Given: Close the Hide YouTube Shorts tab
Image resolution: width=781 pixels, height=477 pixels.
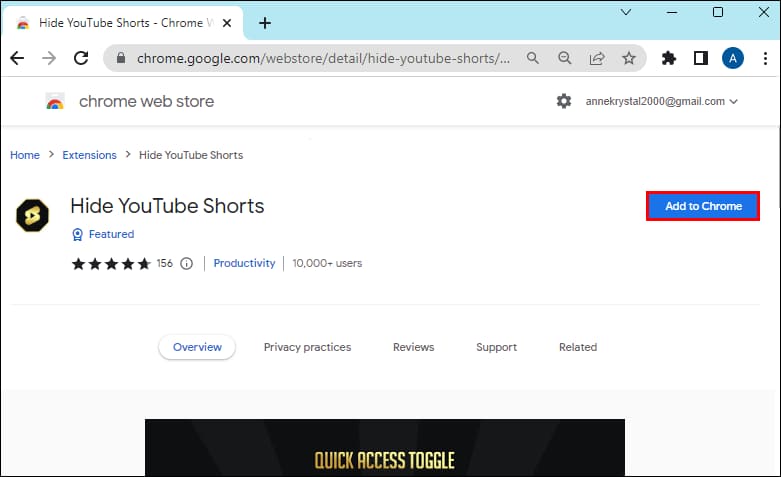Looking at the screenshot, I should (227, 23).
